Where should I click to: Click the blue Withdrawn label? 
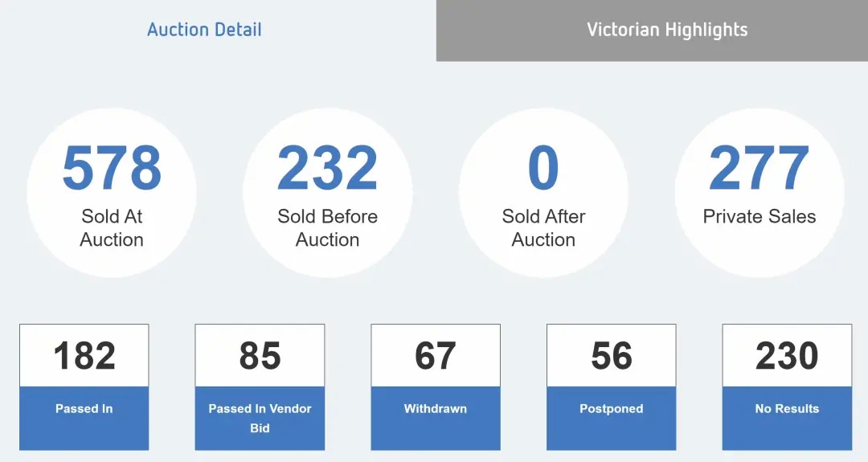click(x=436, y=409)
